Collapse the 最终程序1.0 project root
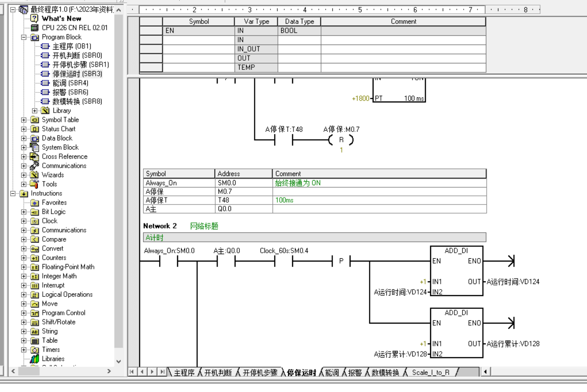 pos(13,9)
